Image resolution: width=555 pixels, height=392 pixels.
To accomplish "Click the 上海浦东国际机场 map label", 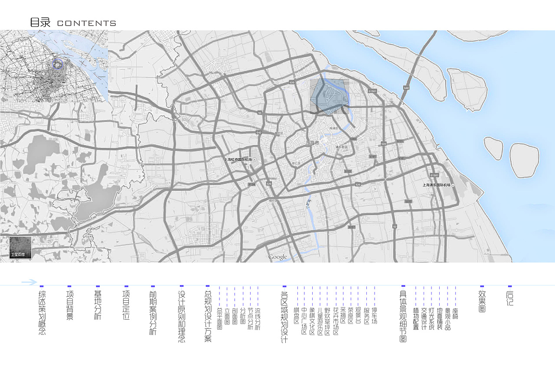I will [437, 185].
